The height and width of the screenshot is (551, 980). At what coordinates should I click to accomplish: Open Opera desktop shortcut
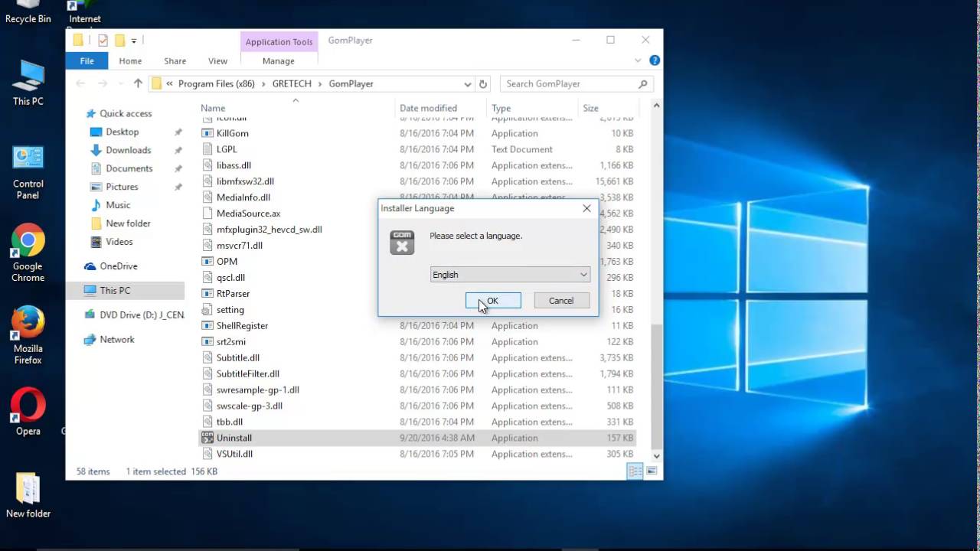click(x=28, y=412)
